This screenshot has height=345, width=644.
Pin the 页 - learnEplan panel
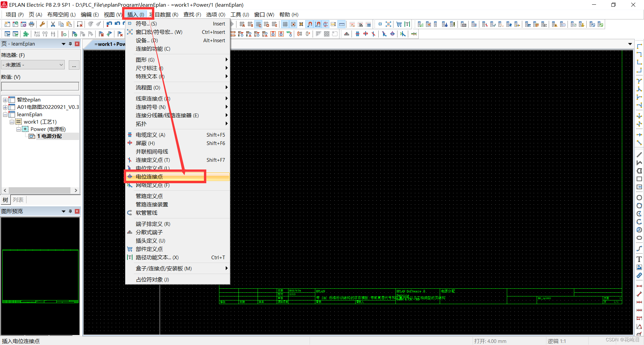(x=70, y=44)
